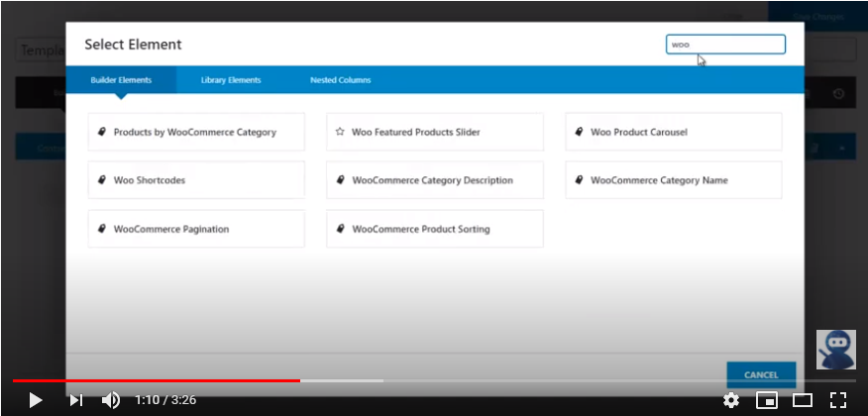Viewport: 868px width, 416px height.
Task: Open video settings gear
Action: pyautogui.click(x=731, y=399)
